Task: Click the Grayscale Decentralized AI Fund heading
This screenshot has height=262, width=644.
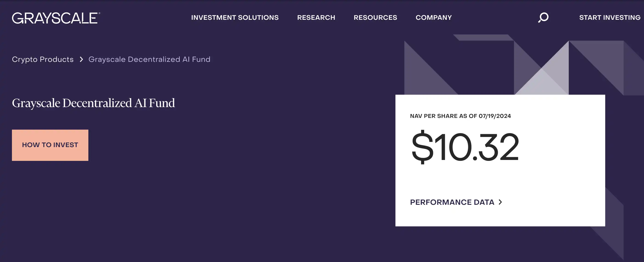Action: [93, 103]
